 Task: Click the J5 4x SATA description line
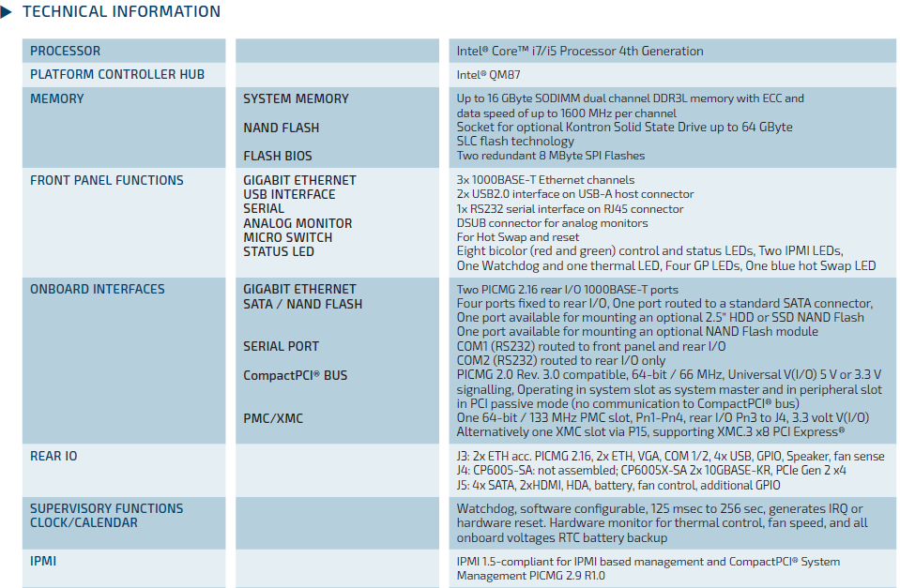pyautogui.click(x=618, y=486)
